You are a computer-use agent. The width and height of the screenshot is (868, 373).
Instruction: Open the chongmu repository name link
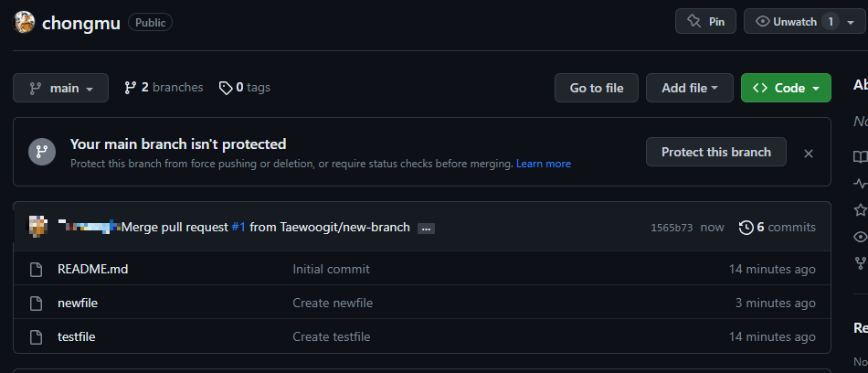pyautogui.click(x=80, y=23)
